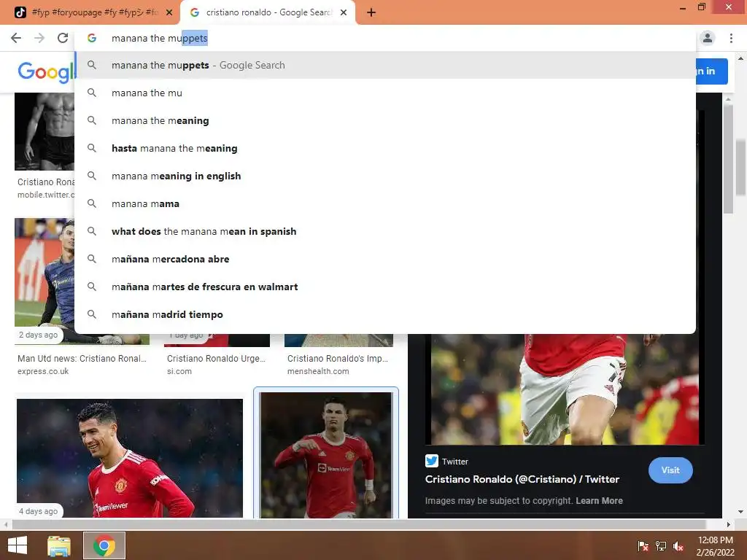747x560 pixels.
Task: Close the TikTok #fyp tab
Action: pos(169,13)
